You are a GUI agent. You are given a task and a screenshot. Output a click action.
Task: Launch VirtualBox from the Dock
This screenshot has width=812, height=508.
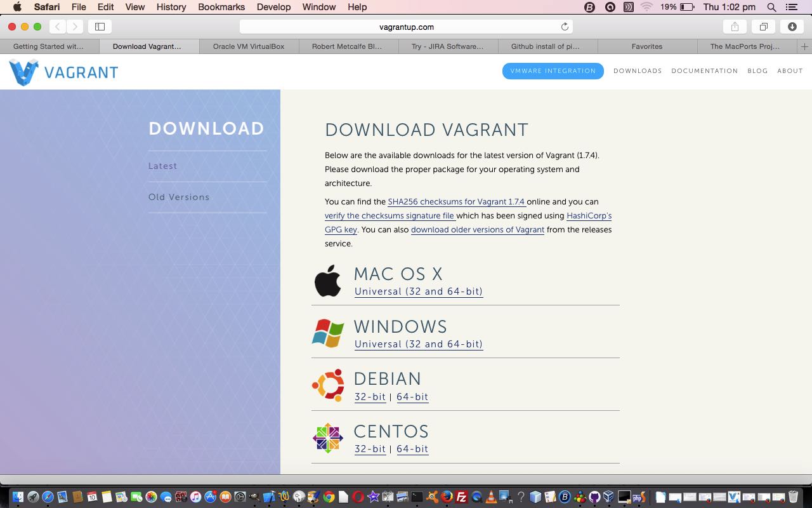click(x=609, y=497)
